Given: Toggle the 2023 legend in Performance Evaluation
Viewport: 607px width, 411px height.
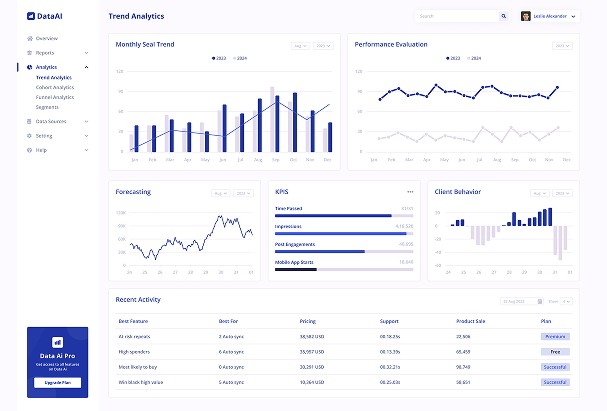Looking at the screenshot, I should 451,58.
